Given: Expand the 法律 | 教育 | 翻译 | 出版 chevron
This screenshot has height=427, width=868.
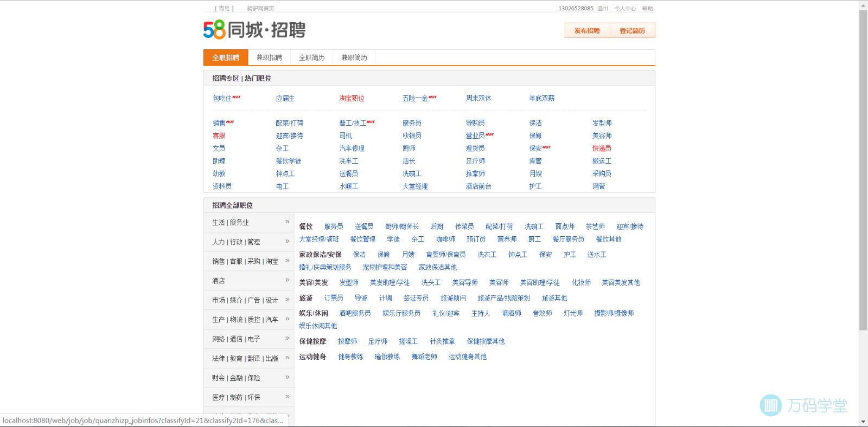Looking at the screenshot, I should (288, 358).
